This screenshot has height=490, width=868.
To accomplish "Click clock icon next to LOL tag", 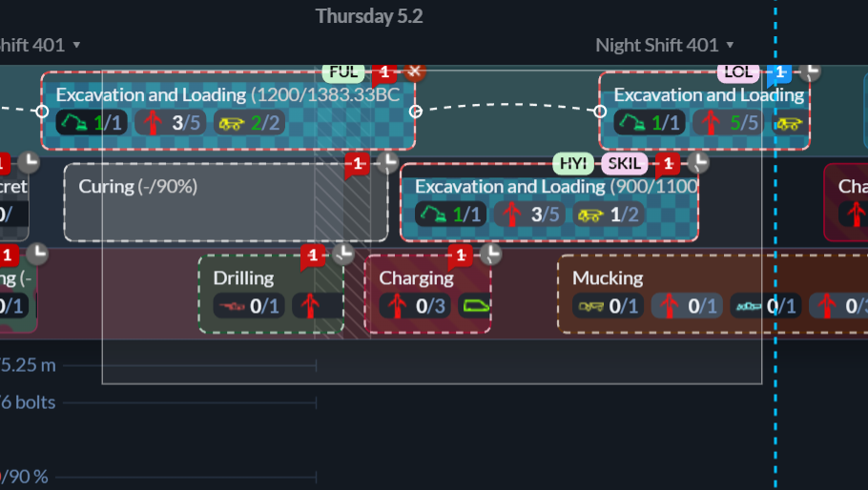I will [x=811, y=71].
